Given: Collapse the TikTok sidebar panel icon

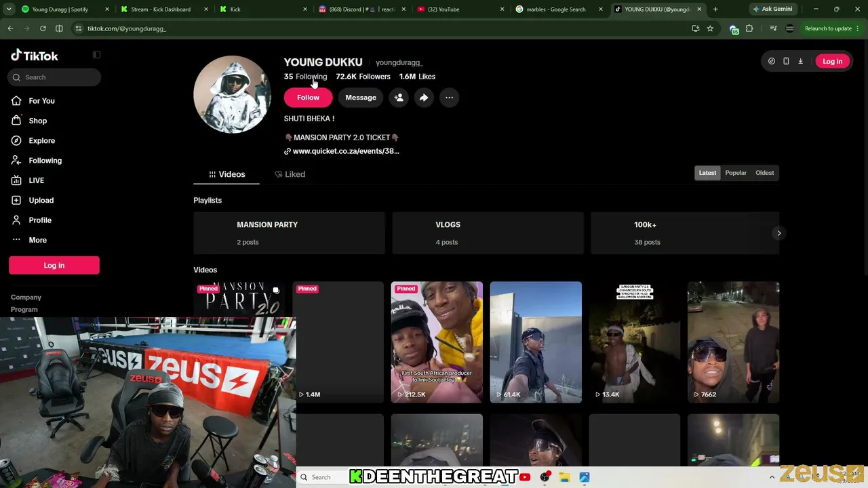Looking at the screenshot, I should pyautogui.click(x=96, y=55).
